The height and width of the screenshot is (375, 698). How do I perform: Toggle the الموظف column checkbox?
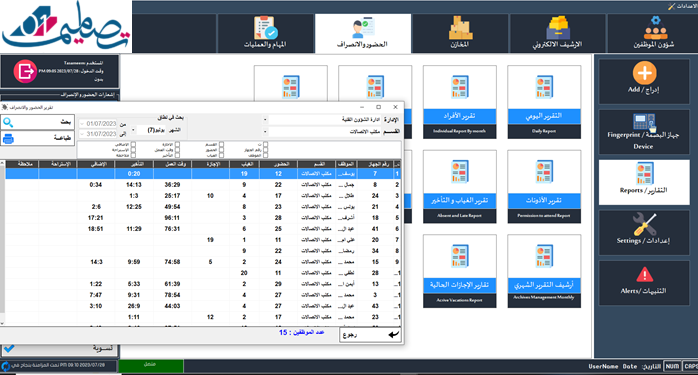[265, 155]
